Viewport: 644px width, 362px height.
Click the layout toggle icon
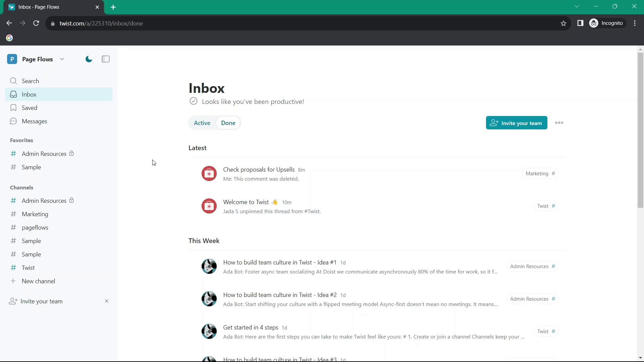click(106, 59)
